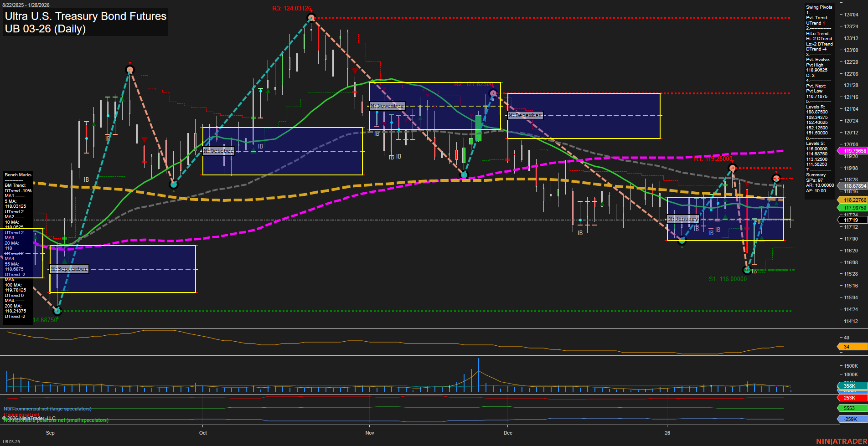The height and width of the screenshot is (446, 868).
Task: Click the Bench Marks panel header
Action: pyautogui.click(x=17, y=174)
